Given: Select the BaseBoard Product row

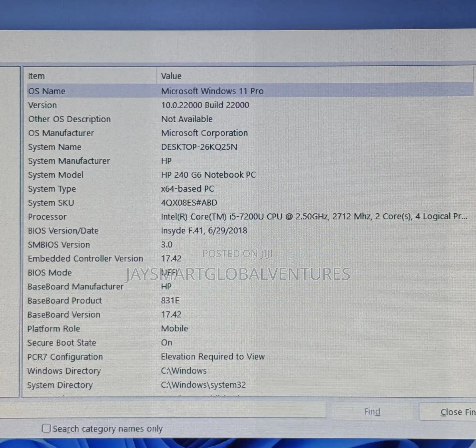Looking at the screenshot, I should [x=250, y=300].
